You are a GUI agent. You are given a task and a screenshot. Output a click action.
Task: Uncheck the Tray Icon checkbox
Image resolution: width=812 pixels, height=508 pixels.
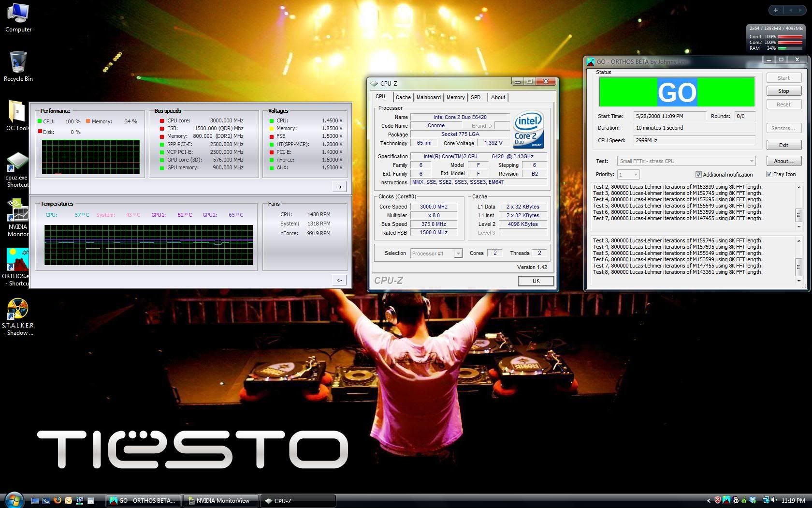point(769,174)
